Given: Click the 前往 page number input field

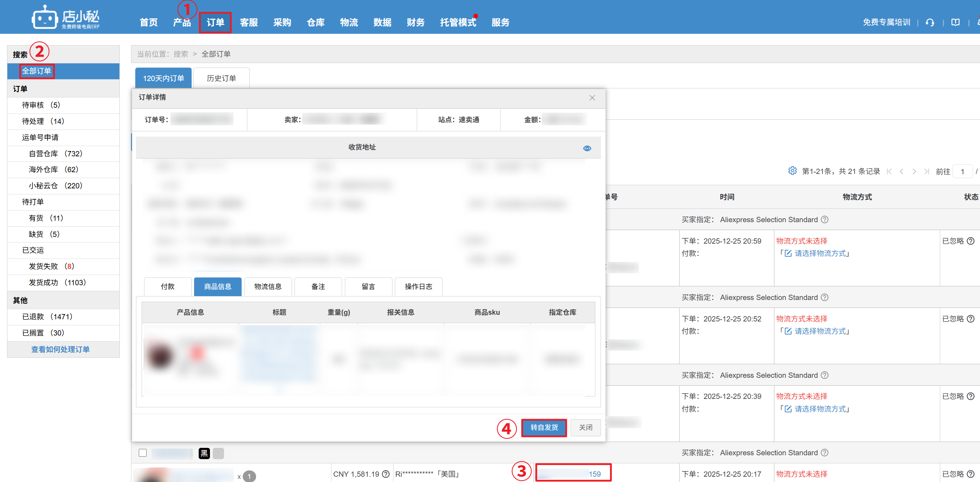Looking at the screenshot, I should pos(962,171).
